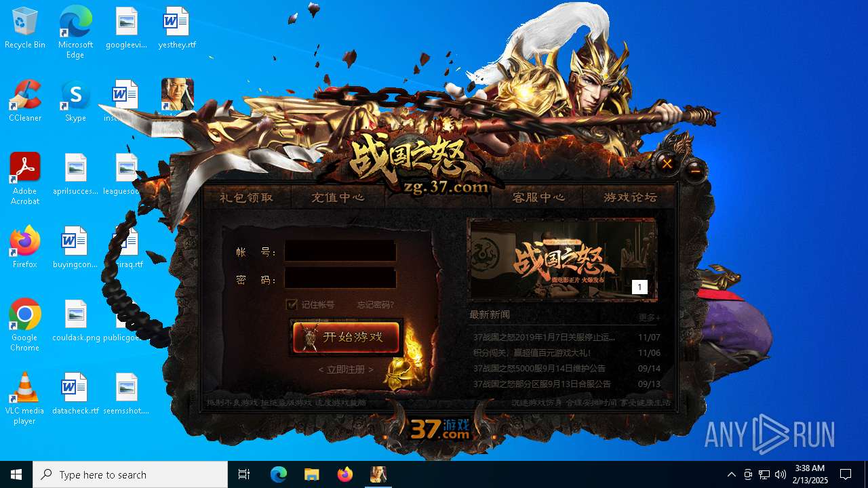Open the 充值中心 tab
This screenshot has width=868, height=488.
[338, 197]
